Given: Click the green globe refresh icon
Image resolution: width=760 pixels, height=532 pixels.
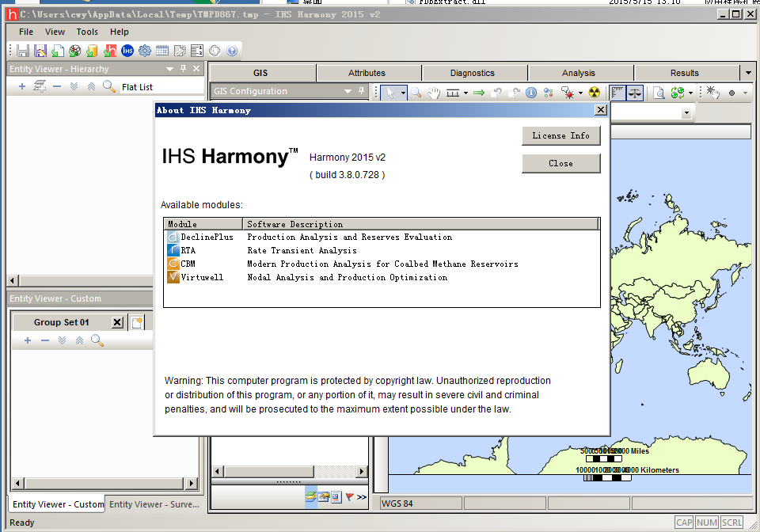Looking at the screenshot, I should tap(678, 93).
